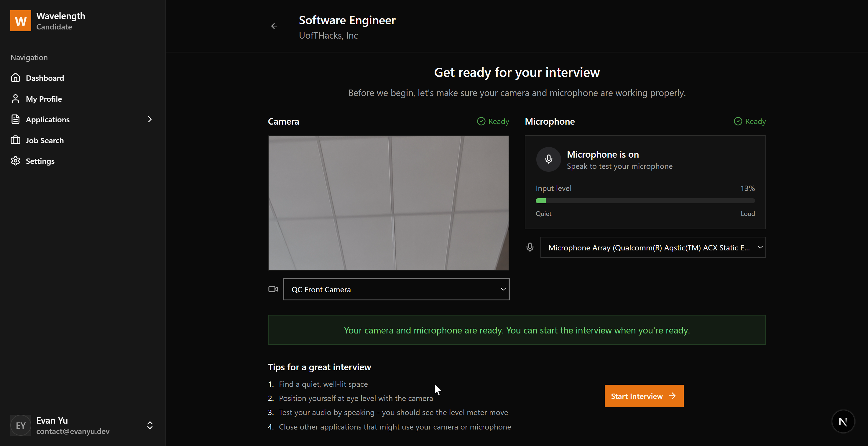This screenshot has height=446, width=868.
Task: Click the back arrow beside Software Engineer
Action: tap(274, 26)
